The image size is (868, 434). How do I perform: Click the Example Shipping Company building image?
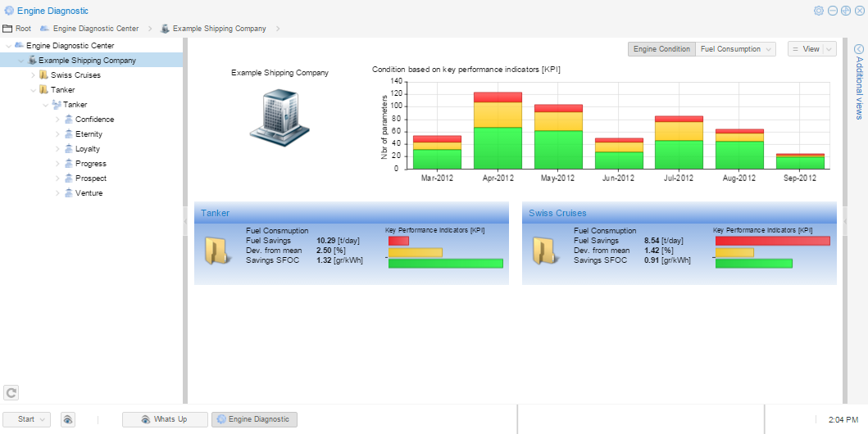(279, 118)
